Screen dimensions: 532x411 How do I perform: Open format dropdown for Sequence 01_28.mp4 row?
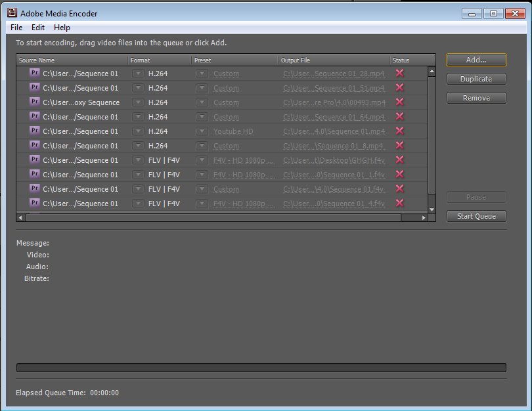tap(138, 74)
